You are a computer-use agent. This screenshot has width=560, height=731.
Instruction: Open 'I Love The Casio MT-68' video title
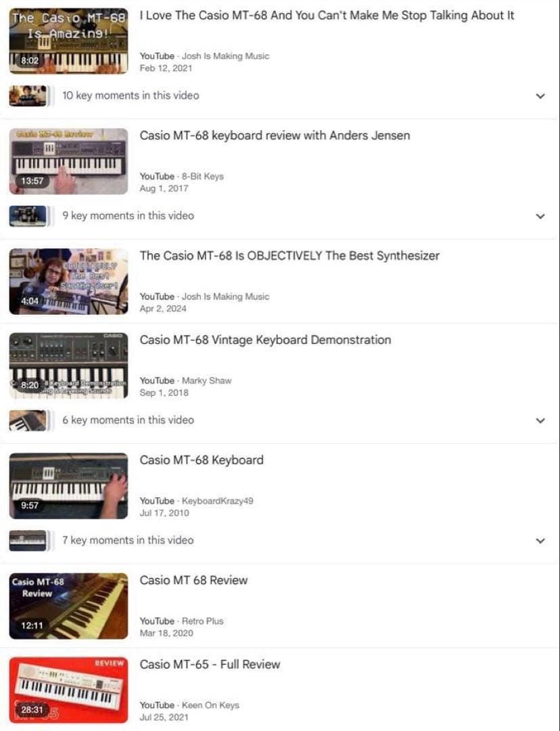click(327, 16)
